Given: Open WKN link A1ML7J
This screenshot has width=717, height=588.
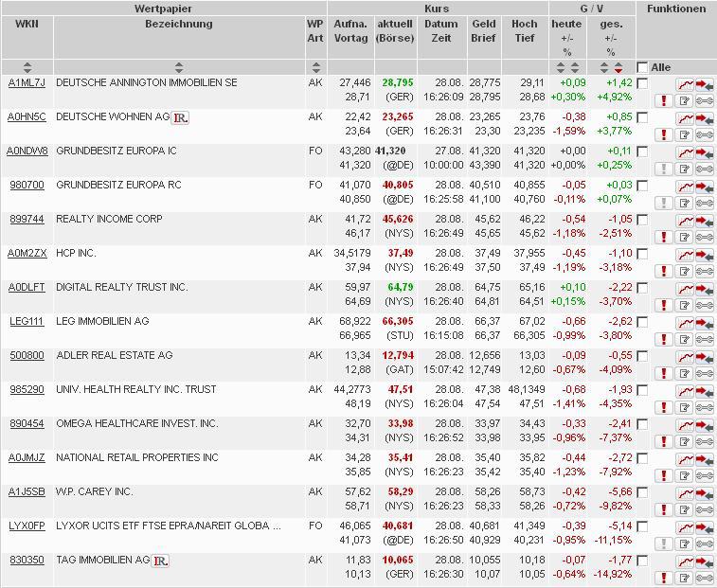Looking at the screenshot, I should pos(27,83).
